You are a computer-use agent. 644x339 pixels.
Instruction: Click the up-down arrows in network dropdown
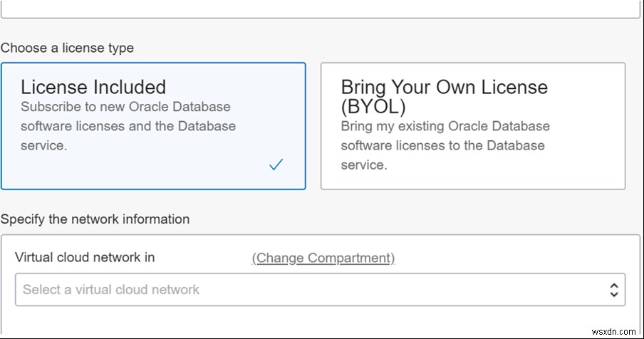click(x=614, y=290)
